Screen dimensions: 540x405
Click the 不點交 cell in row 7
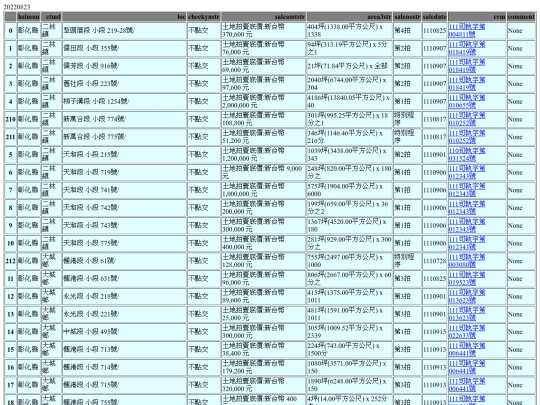pos(204,190)
